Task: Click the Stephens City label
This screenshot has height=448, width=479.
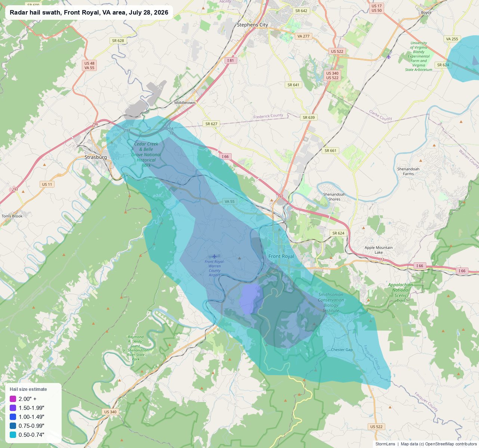Action: click(x=253, y=25)
